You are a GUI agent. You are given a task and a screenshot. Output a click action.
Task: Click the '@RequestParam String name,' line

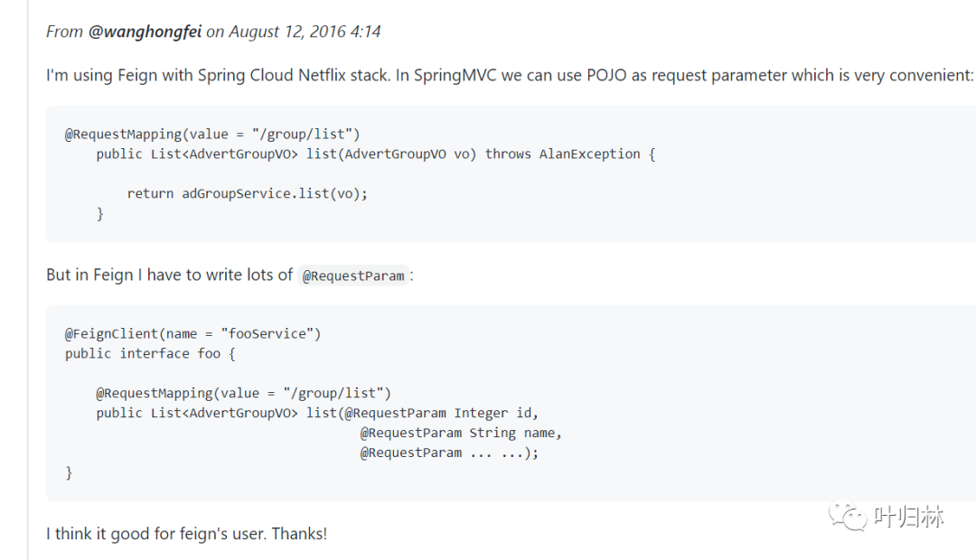coord(461,433)
